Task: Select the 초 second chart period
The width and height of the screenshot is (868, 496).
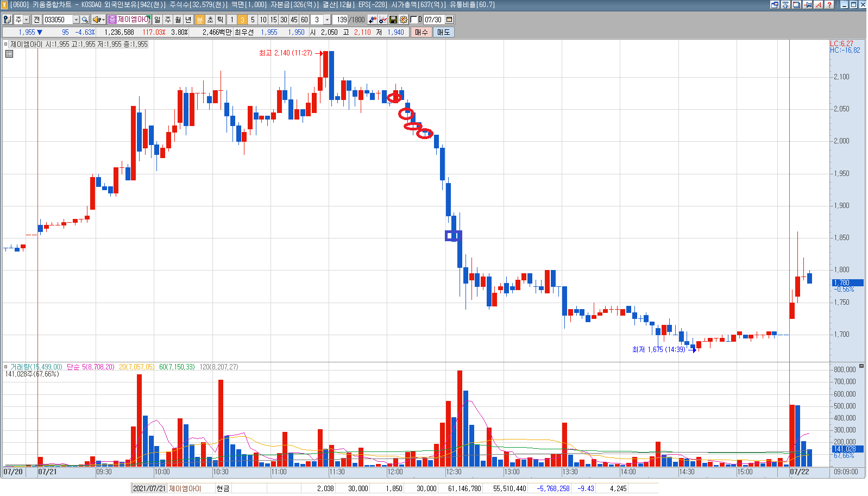Action: [210, 20]
